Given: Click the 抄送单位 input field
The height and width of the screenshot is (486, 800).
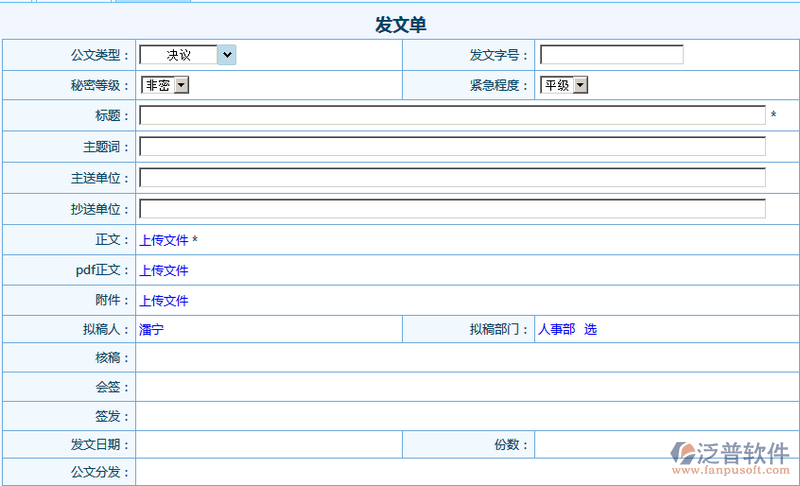Looking at the screenshot, I should [452, 209].
